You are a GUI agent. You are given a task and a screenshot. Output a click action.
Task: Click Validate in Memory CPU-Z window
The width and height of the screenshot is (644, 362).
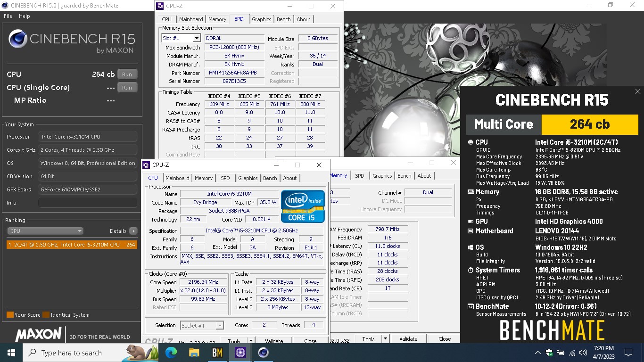click(408, 339)
